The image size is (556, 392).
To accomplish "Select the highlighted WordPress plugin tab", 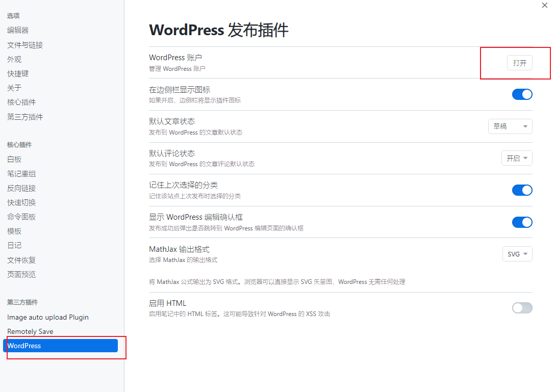I will pyautogui.click(x=60, y=346).
